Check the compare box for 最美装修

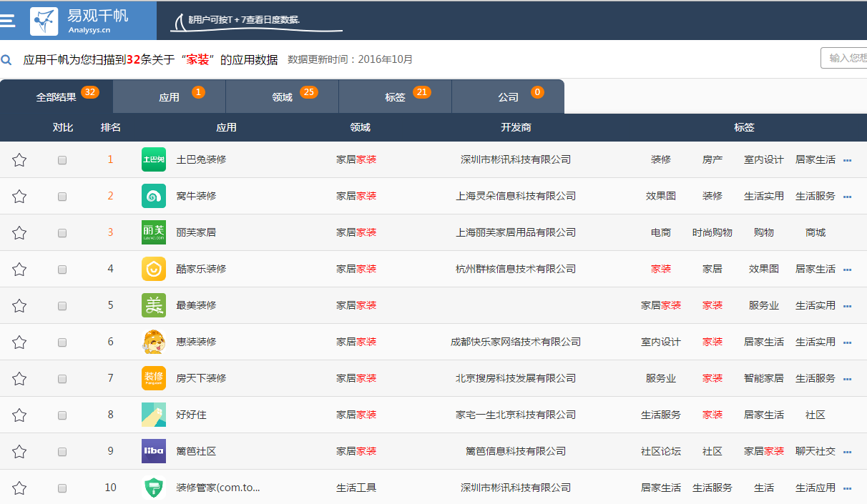62,306
